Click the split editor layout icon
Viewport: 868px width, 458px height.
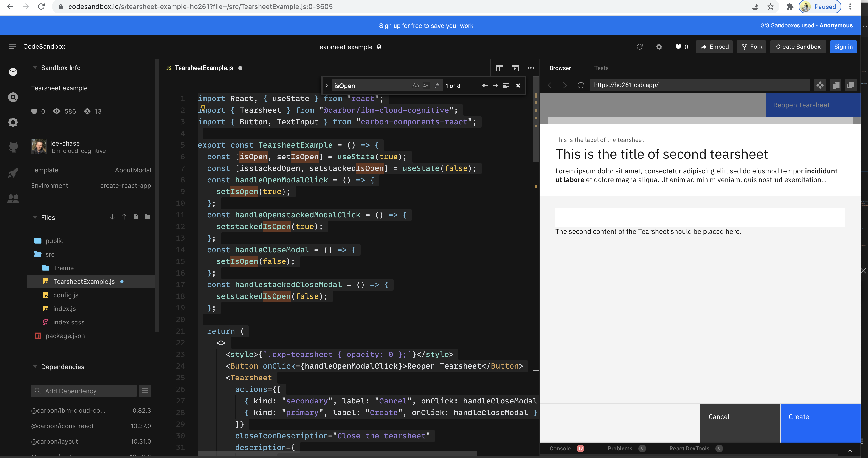499,68
